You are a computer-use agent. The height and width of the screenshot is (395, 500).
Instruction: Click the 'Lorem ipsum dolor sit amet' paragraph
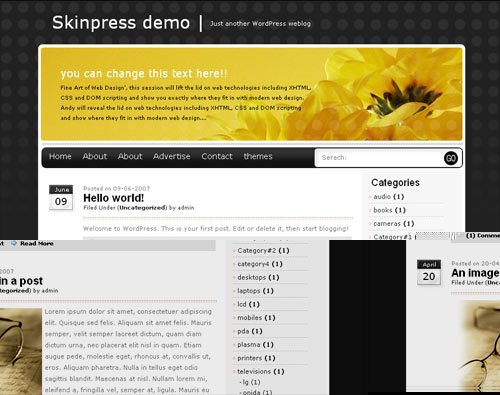(128, 351)
